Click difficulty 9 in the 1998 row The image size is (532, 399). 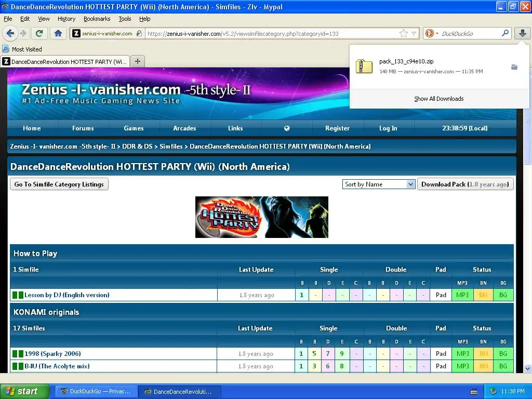(342, 353)
